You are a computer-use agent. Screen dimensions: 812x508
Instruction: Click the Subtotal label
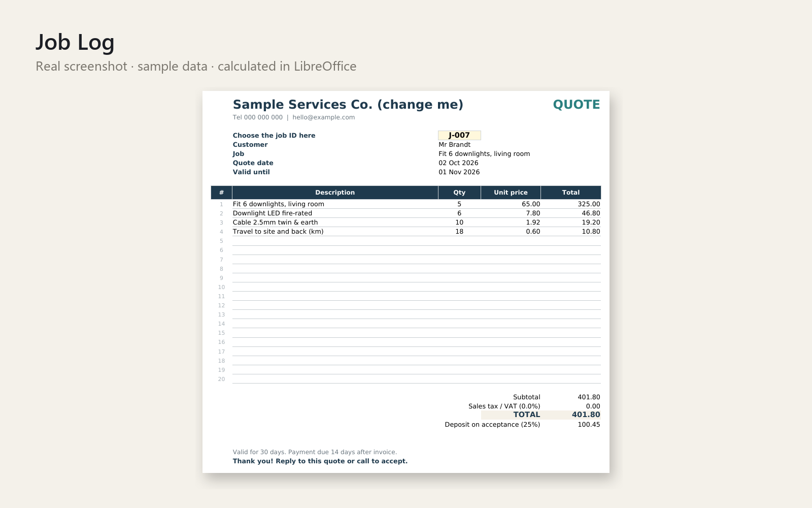526,397
